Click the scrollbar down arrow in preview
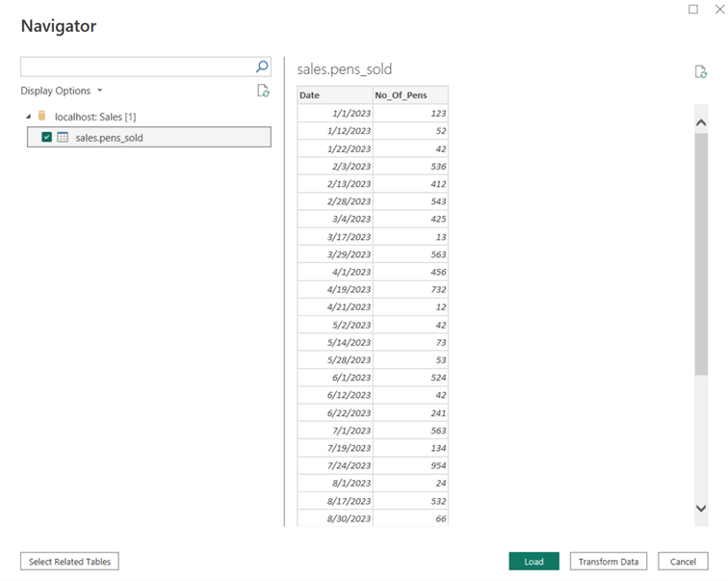The image size is (728, 581). click(701, 508)
